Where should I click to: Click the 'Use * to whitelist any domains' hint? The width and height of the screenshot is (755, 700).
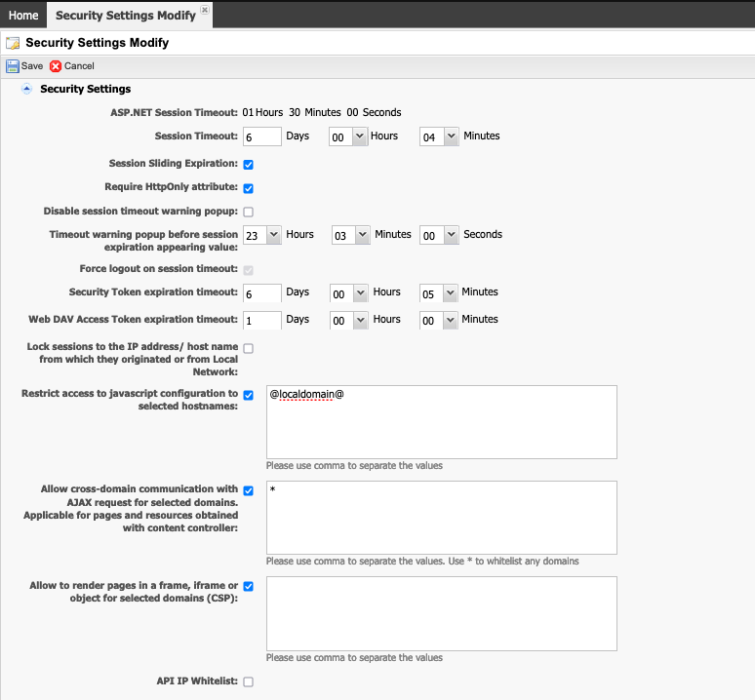click(x=514, y=562)
